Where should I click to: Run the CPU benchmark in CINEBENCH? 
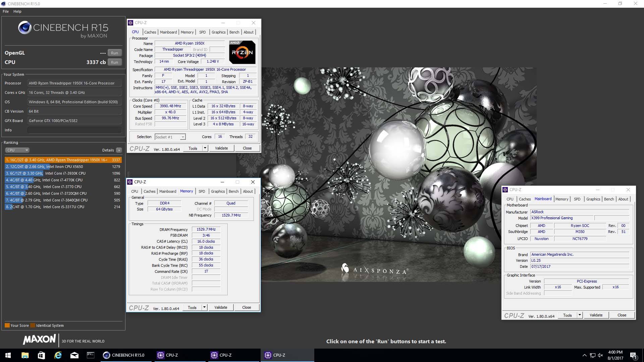point(114,62)
